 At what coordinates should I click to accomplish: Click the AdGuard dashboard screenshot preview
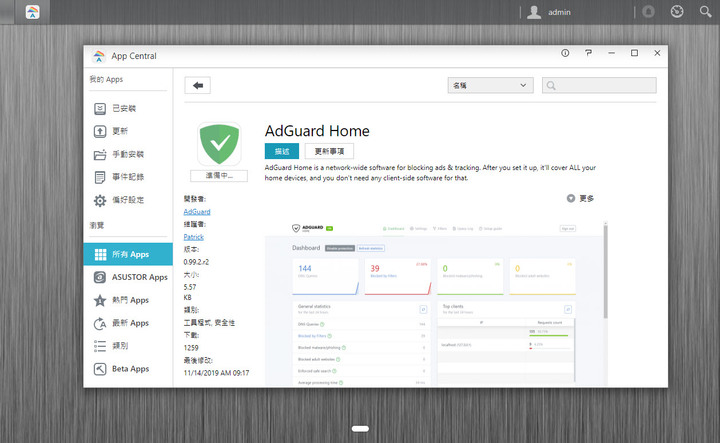coord(434,304)
